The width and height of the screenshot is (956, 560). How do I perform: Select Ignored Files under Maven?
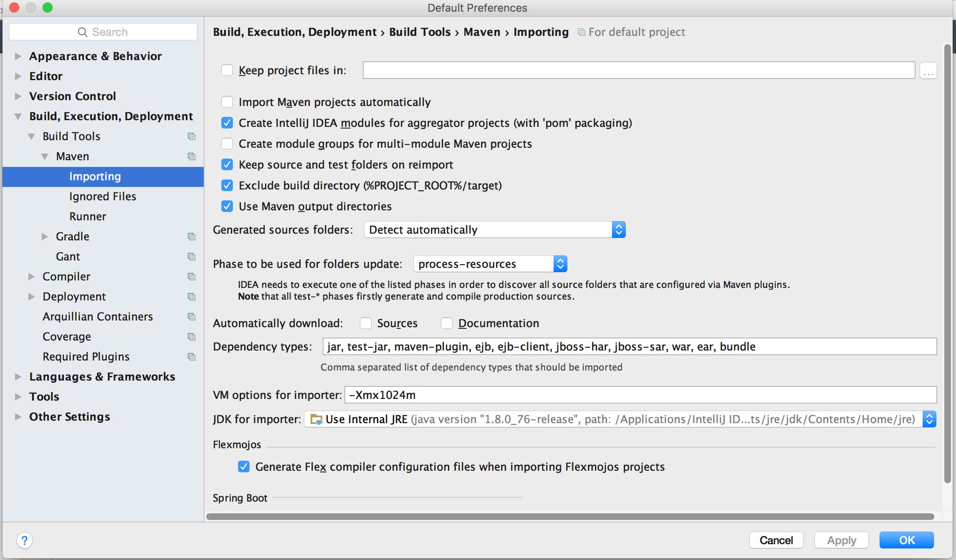(x=103, y=197)
